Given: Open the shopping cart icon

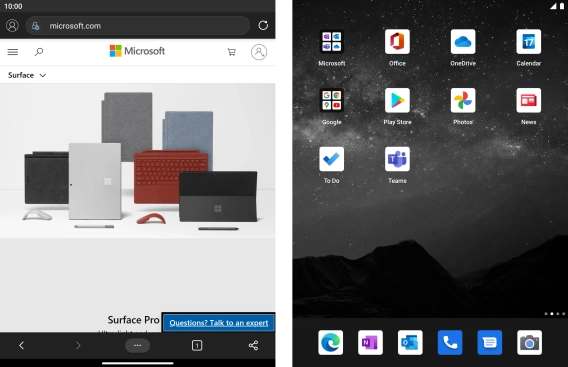Looking at the screenshot, I should pyautogui.click(x=231, y=52).
